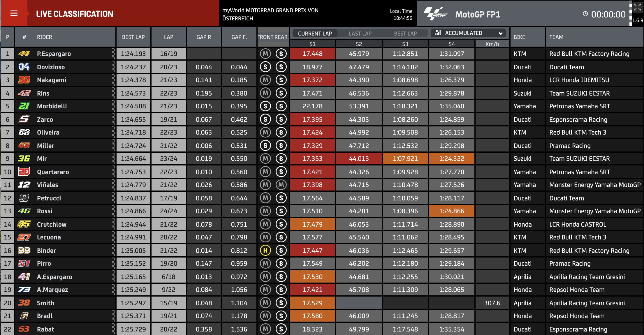Click Rabat's number 53 badge
644x335 pixels.
pos(24,329)
